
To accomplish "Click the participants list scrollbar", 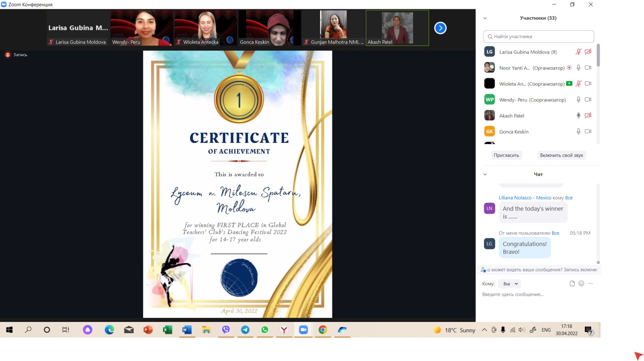I will pos(598,56).
